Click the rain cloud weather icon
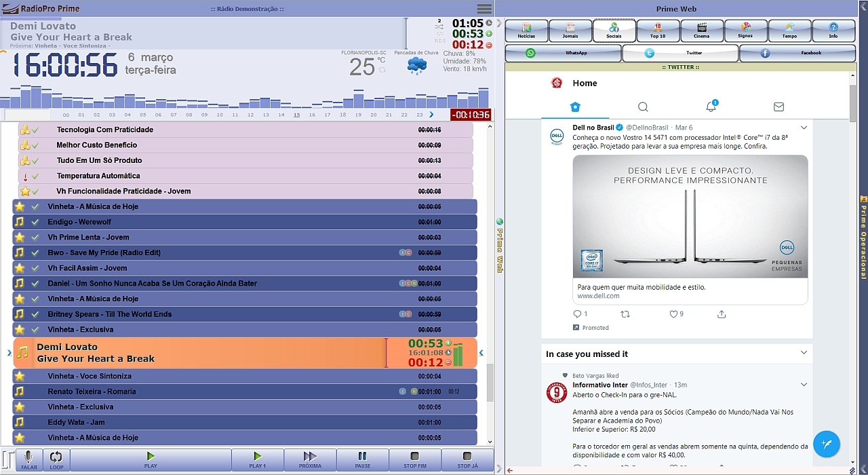Viewport: 868px width, 475px height. coord(416,66)
